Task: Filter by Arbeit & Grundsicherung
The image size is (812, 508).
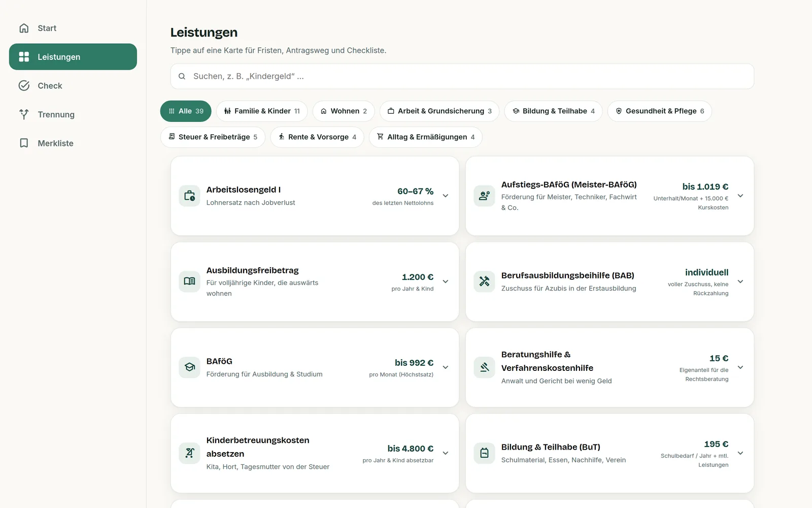Action: click(439, 111)
